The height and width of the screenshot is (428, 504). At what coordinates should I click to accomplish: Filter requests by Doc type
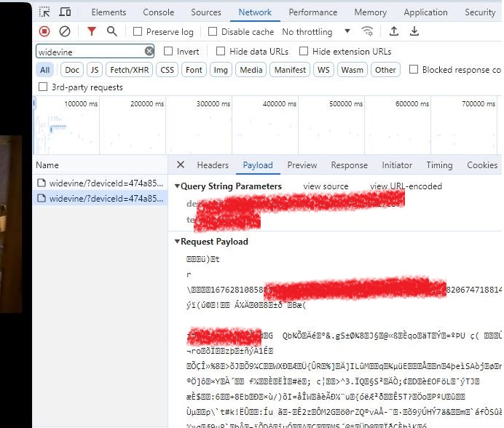pyautogui.click(x=71, y=70)
